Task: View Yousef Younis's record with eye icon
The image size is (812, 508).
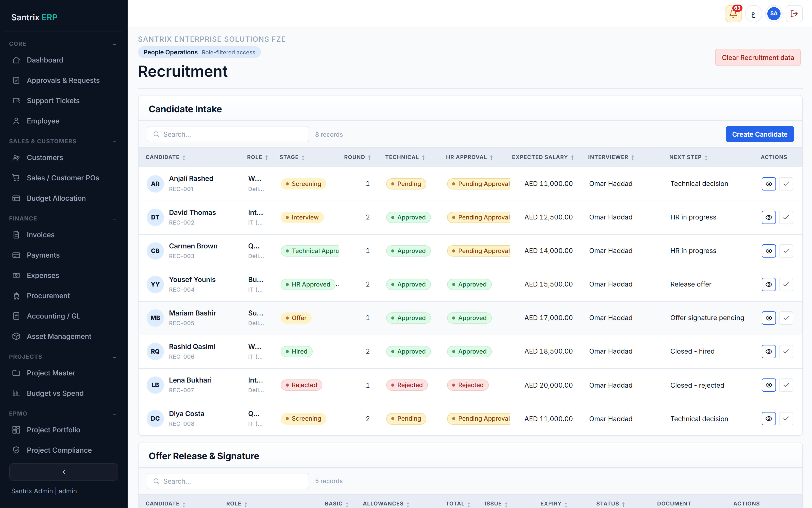Action: click(769, 284)
